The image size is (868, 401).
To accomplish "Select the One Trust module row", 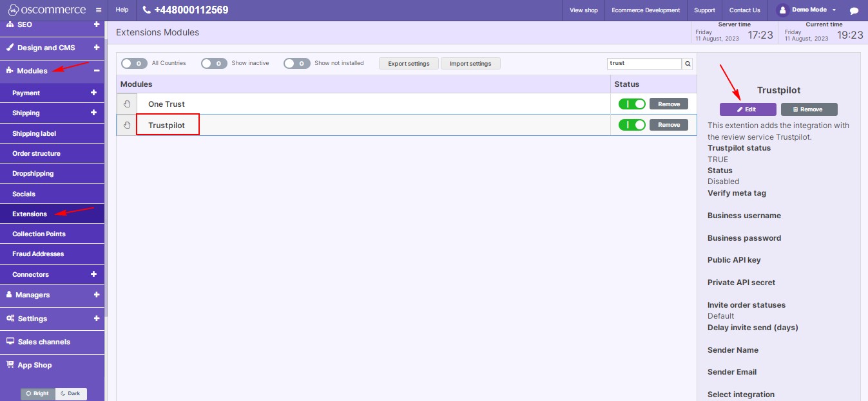I will 407,104.
